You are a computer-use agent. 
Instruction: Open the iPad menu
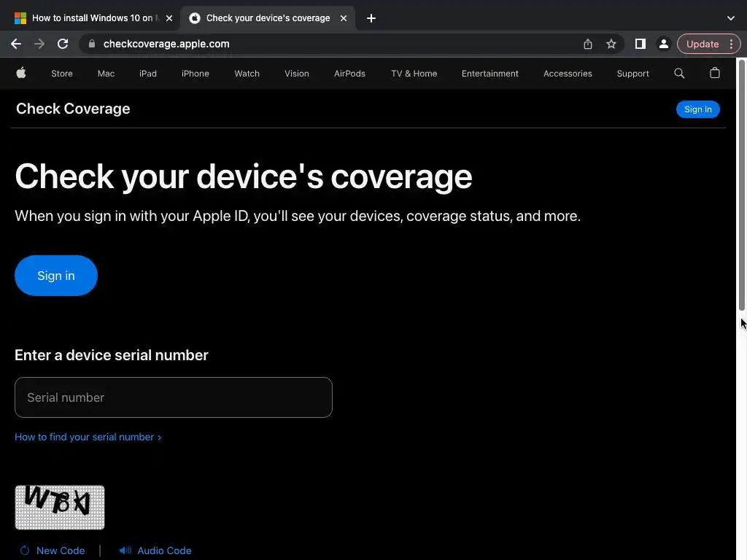tap(147, 74)
